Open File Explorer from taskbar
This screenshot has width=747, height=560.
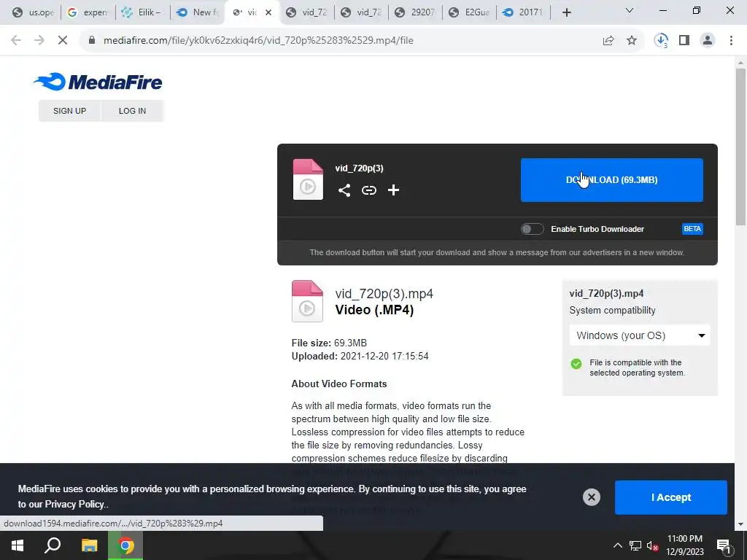pyautogui.click(x=89, y=545)
